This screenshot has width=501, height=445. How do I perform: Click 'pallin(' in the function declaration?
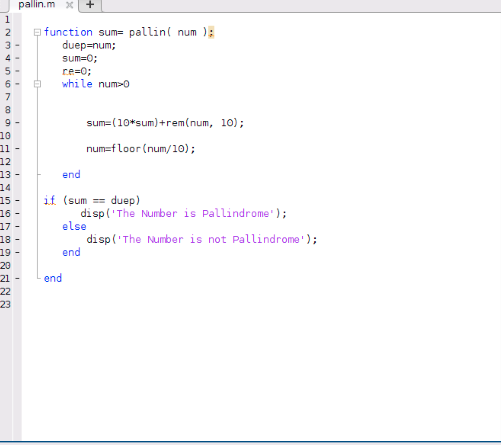tap(150, 32)
